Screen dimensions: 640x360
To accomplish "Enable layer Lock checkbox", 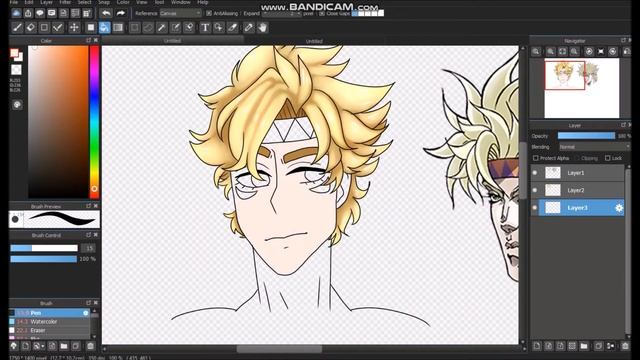I will 607,158.
